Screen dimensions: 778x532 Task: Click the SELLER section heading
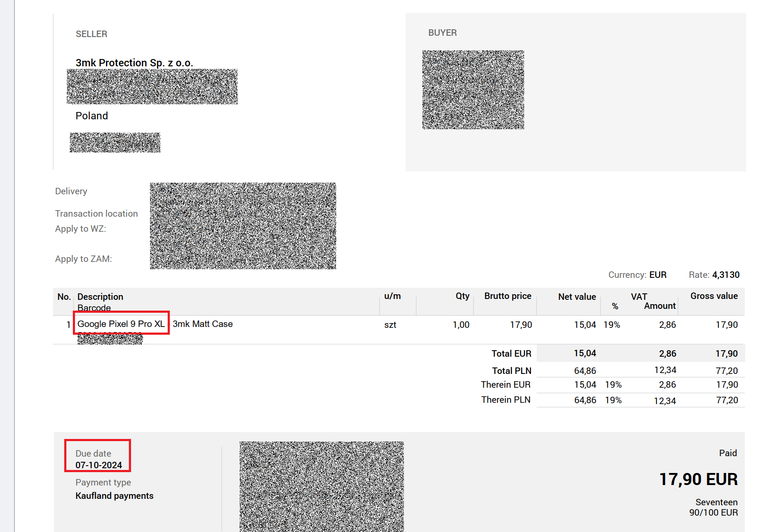point(91,34)
